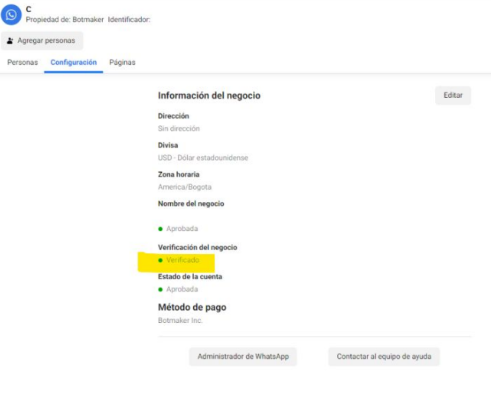Open Administrador de WhatsApp
Screen dimensions: 491x398
click(243, 357)
